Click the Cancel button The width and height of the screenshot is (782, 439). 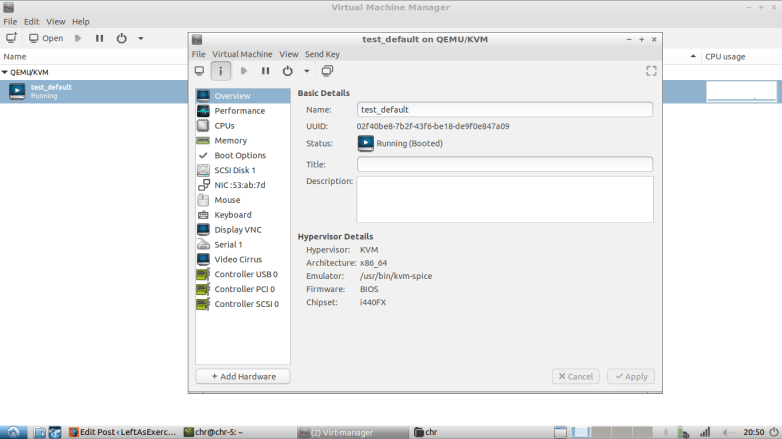click(x=576, y=377)
